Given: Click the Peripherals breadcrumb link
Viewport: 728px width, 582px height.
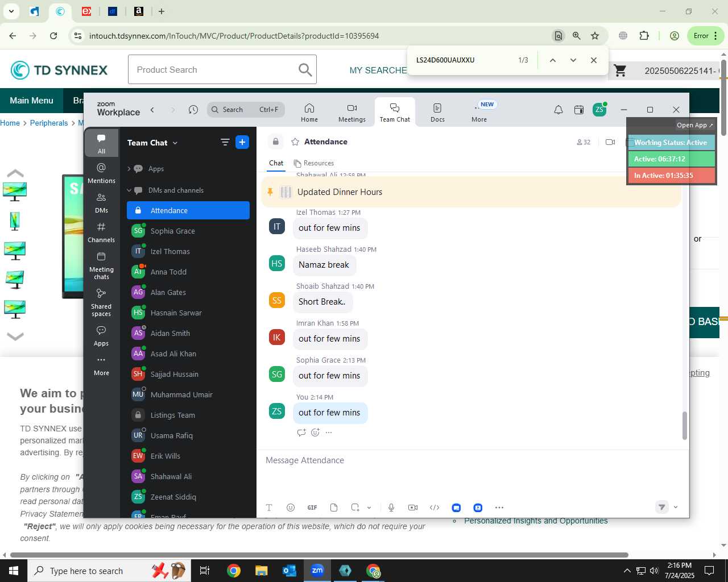Looking at the screenshot, I should tap(49, 123).
